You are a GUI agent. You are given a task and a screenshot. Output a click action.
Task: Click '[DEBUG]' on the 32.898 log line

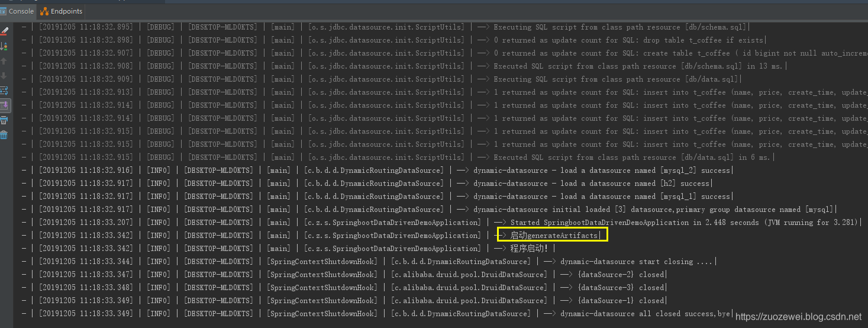(x=160, y=40)
